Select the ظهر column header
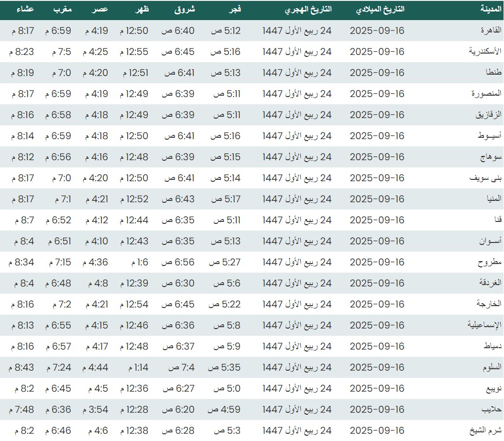504x441 pixels. (141, 10)
